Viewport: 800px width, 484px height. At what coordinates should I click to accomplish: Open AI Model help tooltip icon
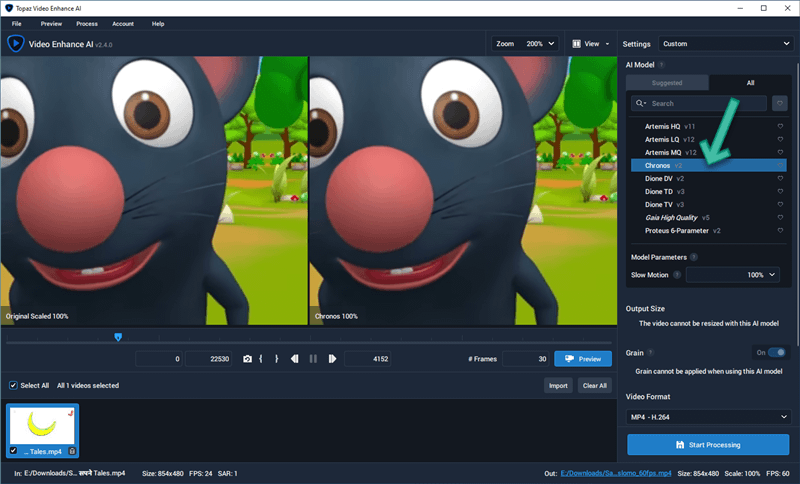662,65
